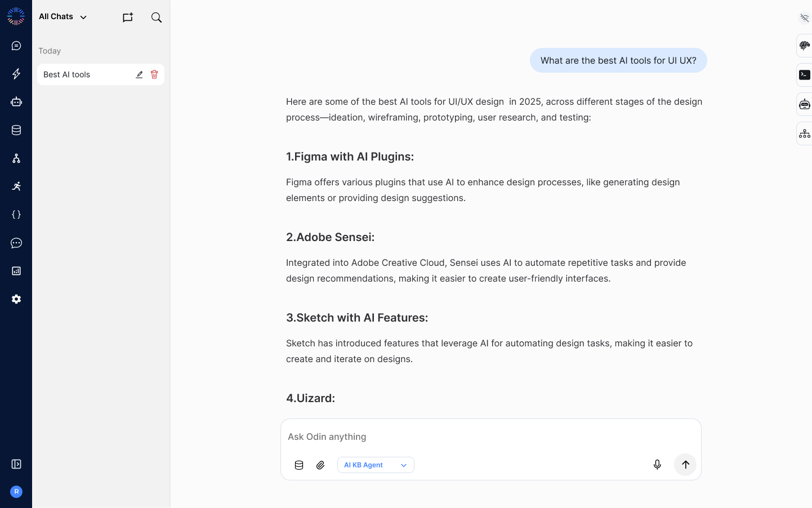Screen dimensions: 812x508
Task: Open the curly braces sidebar icon
Action: [x=16, y=215]
